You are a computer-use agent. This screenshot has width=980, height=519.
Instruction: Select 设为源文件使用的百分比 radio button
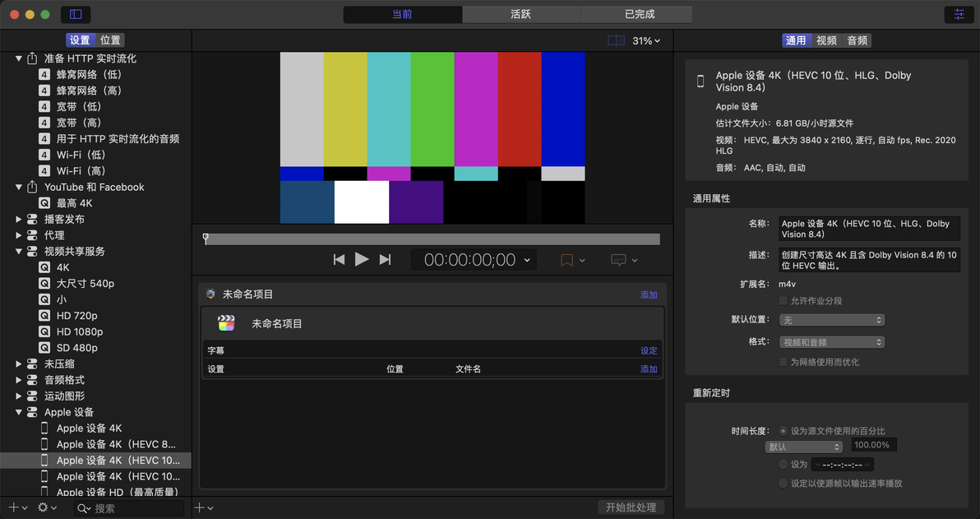pyautogui.click(x=784, y=431)
